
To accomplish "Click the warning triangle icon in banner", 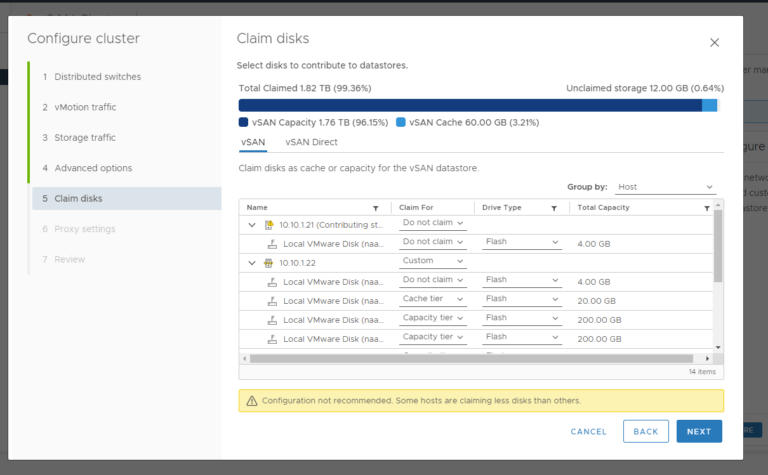I will click(252, 401).
